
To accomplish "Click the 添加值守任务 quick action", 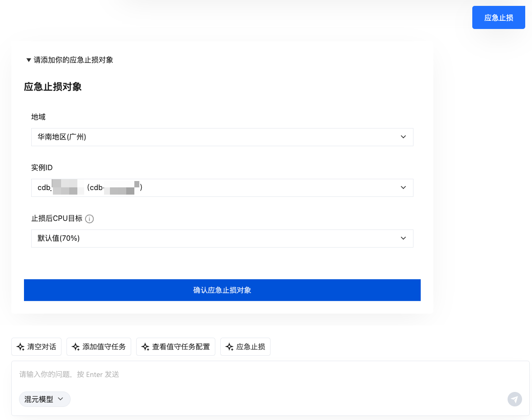I will point(99,347).
